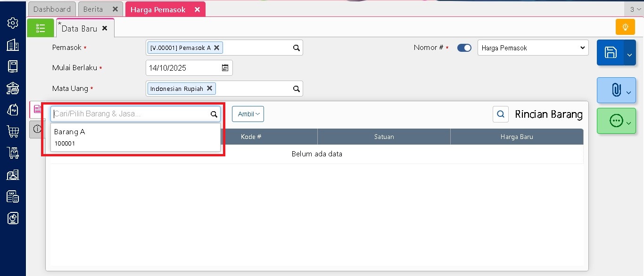644x276 pixels.
Task: Click the Cari/Pilih Barang & Jasa field
Action: coord(130,114)
